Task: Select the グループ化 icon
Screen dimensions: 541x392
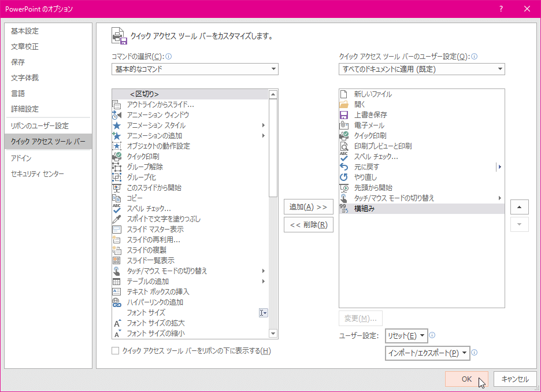Action: (117, 177)
